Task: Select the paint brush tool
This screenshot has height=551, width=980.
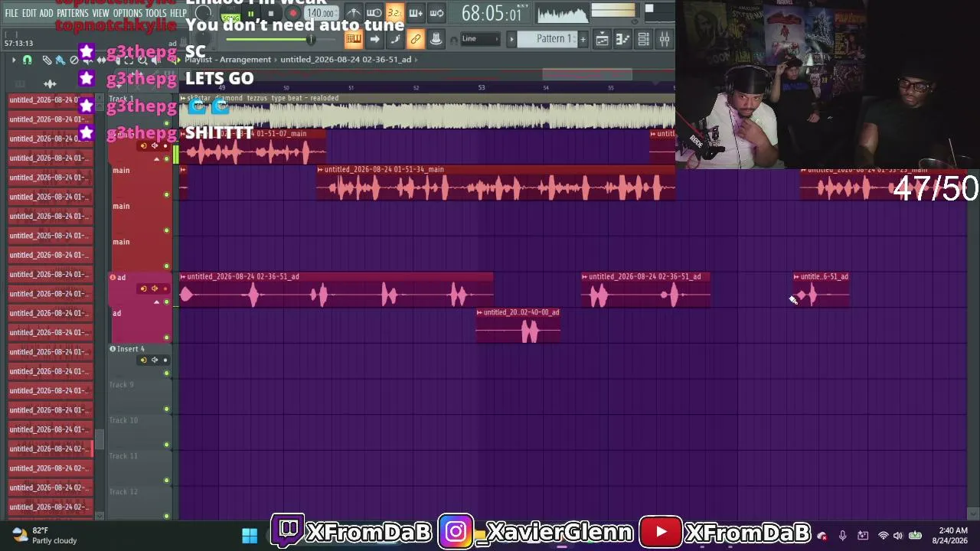Action: pos(60,60)
